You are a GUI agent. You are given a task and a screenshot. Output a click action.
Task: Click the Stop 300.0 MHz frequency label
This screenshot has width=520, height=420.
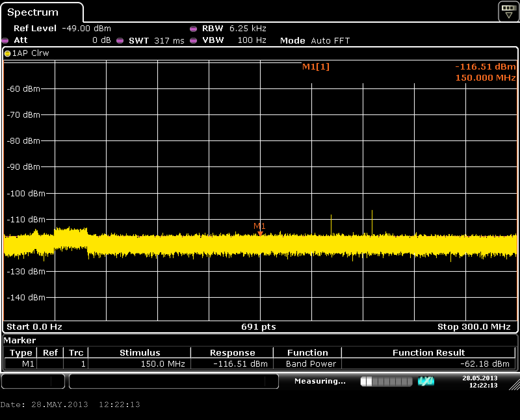[x=474, y=327]
